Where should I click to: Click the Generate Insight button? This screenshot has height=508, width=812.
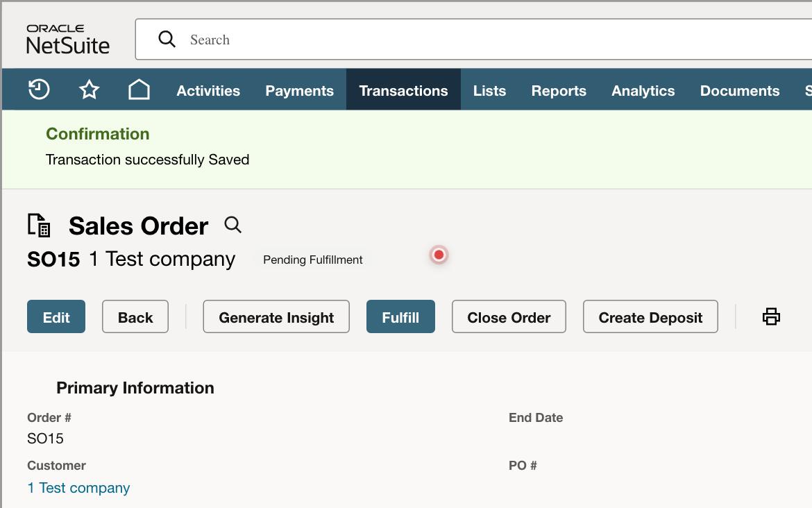tap(276, 316)
